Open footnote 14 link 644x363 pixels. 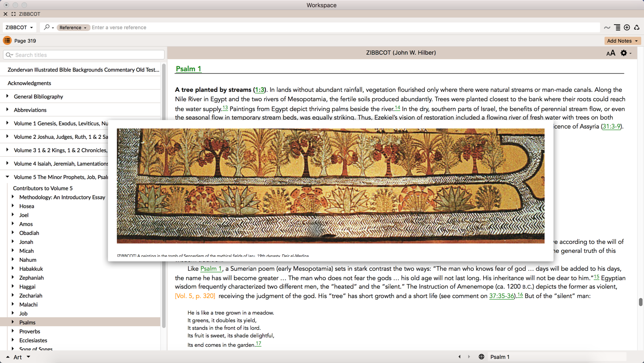397,108
